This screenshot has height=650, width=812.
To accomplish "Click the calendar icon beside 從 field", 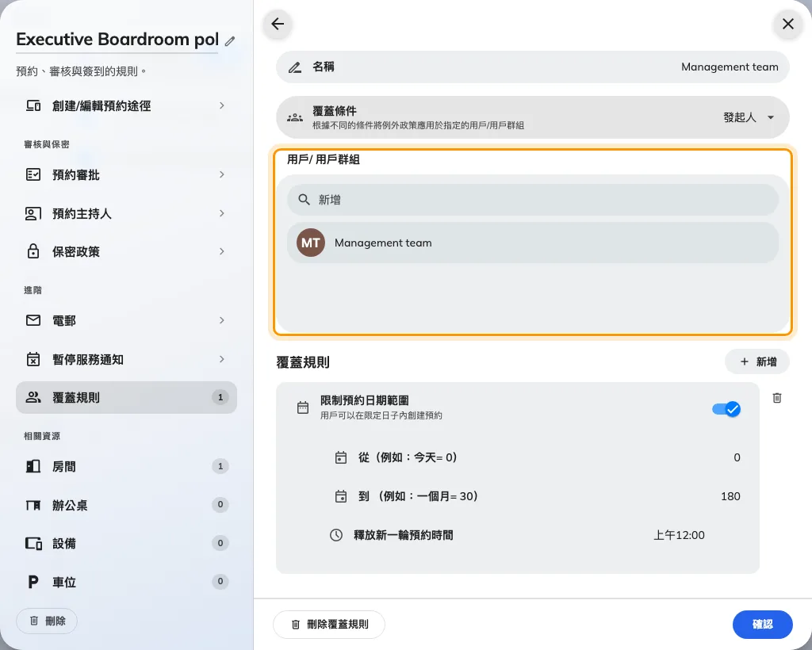I will coord(341,457).
